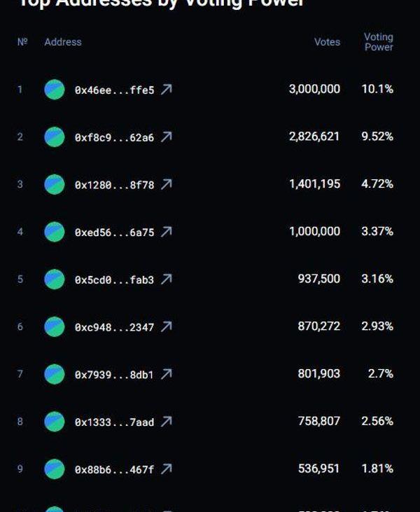Open external link arrow for 0x46ee...ffe5
420x512 pixels.
coord(166,90)
